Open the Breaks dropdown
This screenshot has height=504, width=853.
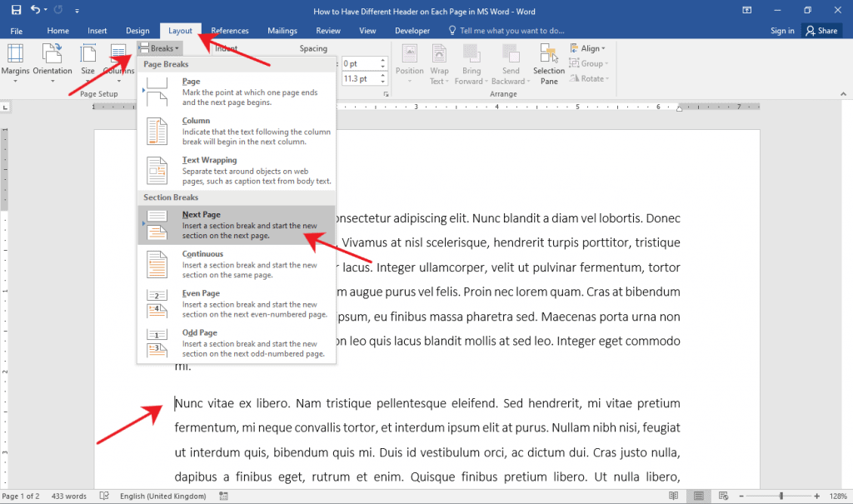[x=158, y=47]
